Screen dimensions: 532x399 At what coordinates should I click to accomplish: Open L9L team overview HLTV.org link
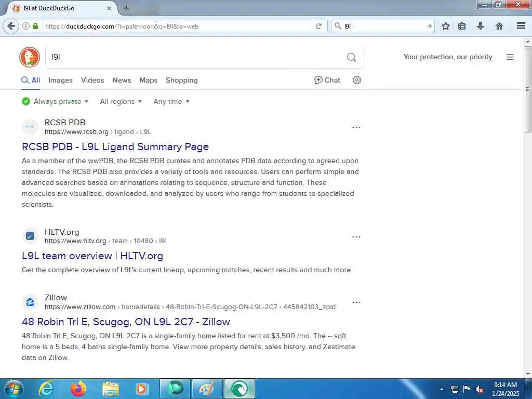click(92, 256)
